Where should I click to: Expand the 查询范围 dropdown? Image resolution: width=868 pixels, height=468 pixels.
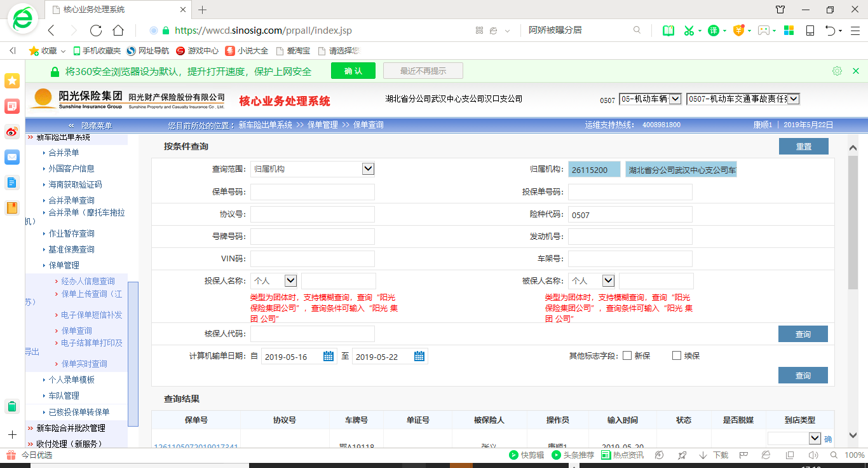pyautogui.click(x=368, y=169)
